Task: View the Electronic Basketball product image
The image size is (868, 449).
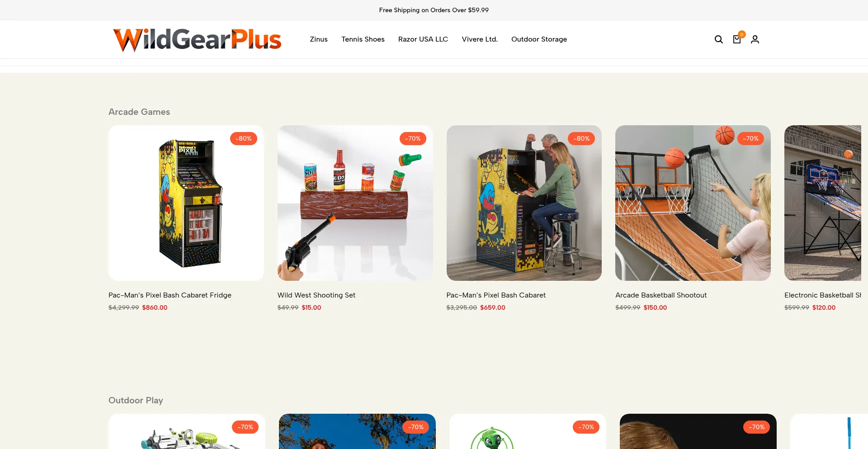Action: [x=823, y=203]
